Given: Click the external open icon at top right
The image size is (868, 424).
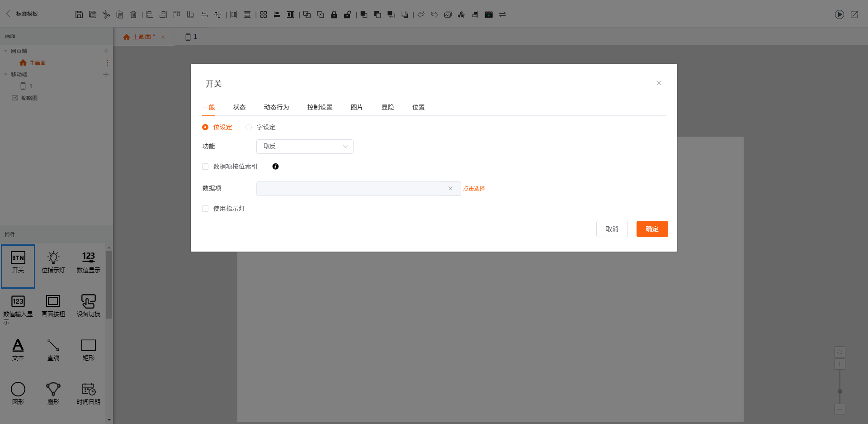Looking at the screenshot, I should pos(854,14).
